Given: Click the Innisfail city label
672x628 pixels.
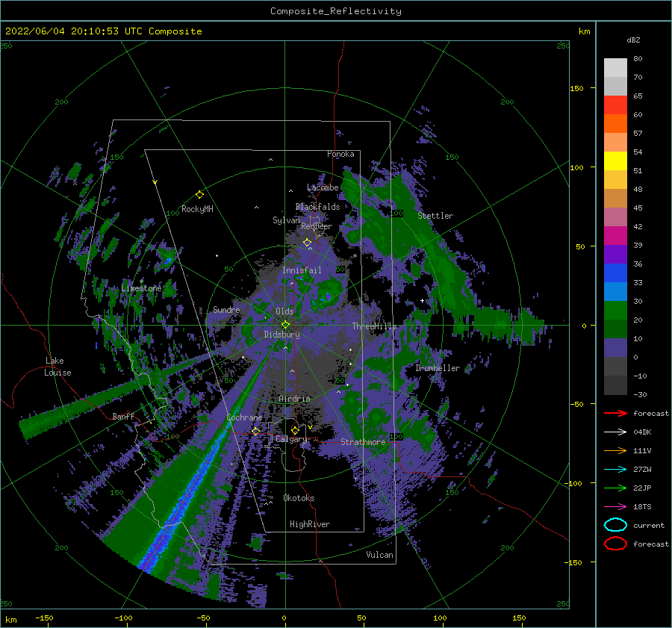Looking at the screenshot, I should pyautogui.click(x=302, y=270).
